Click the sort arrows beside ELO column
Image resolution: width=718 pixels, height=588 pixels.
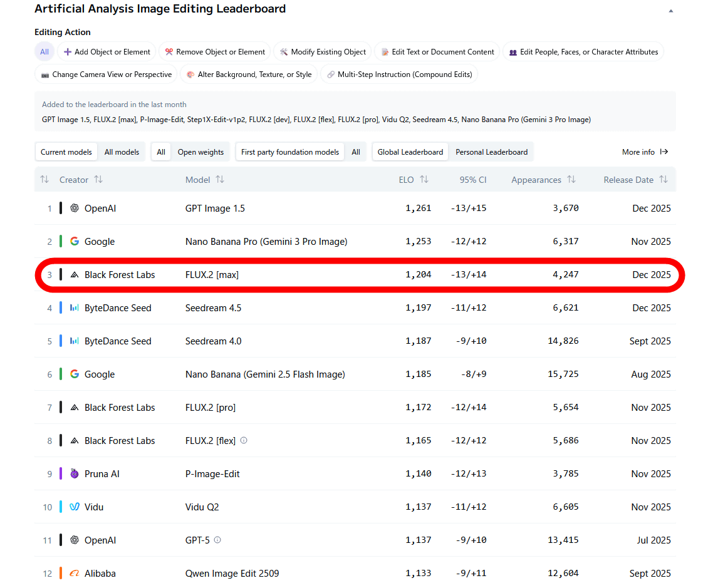coord(424,180)
